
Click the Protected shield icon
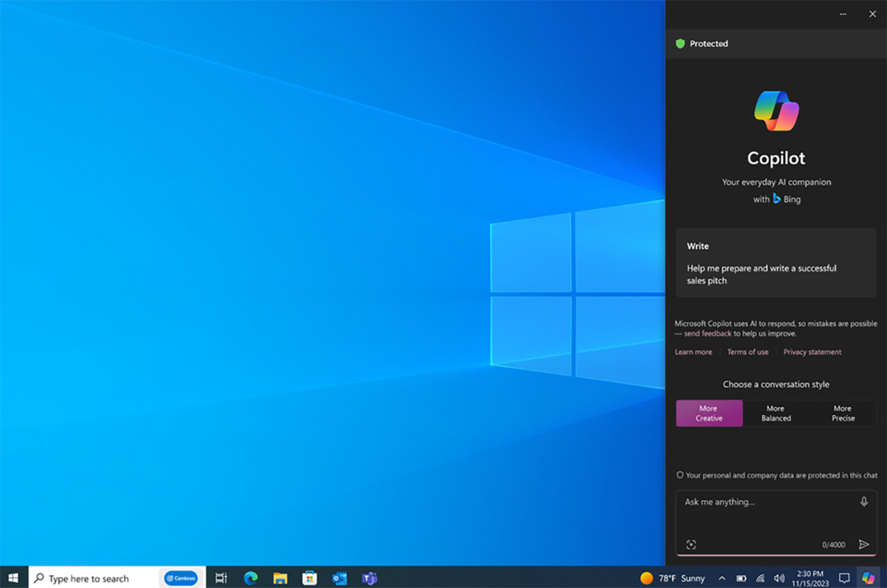click(681, 44)
